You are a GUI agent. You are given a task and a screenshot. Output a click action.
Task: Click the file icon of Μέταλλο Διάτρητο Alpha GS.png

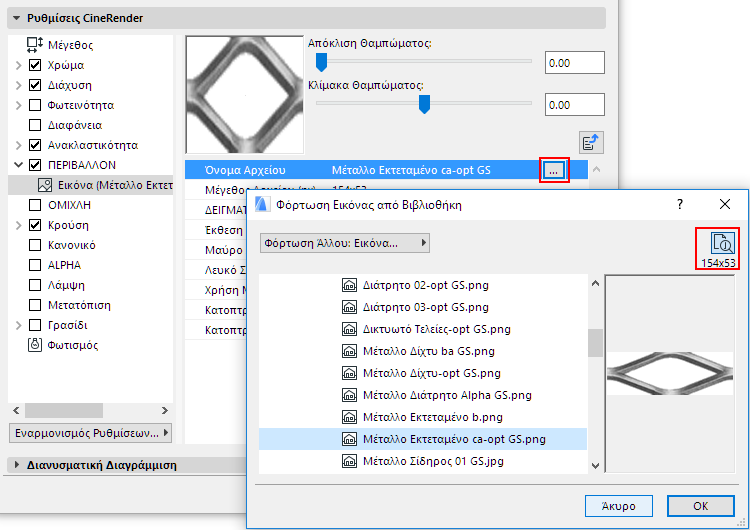click(349, 395)
